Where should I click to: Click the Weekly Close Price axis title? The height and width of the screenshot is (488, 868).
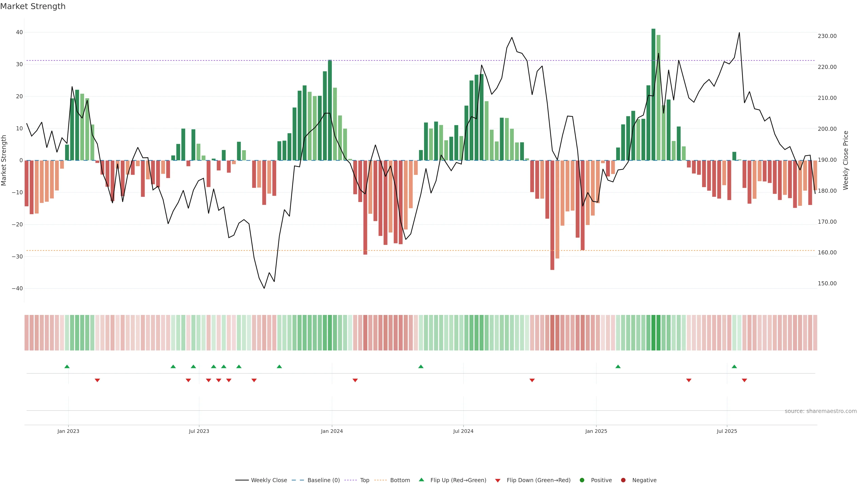click(x=846, y=160)
